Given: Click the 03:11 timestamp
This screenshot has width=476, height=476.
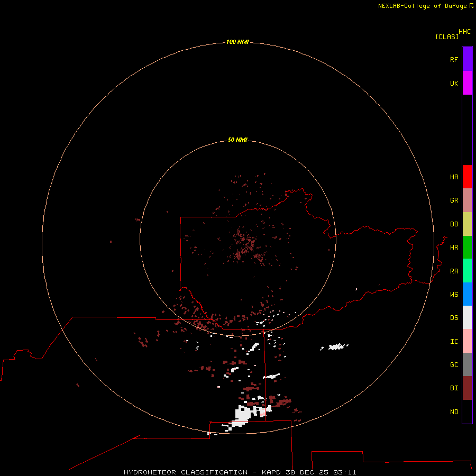Looking at the screenshot, I should pyautogui.click(x=344, y=472).
